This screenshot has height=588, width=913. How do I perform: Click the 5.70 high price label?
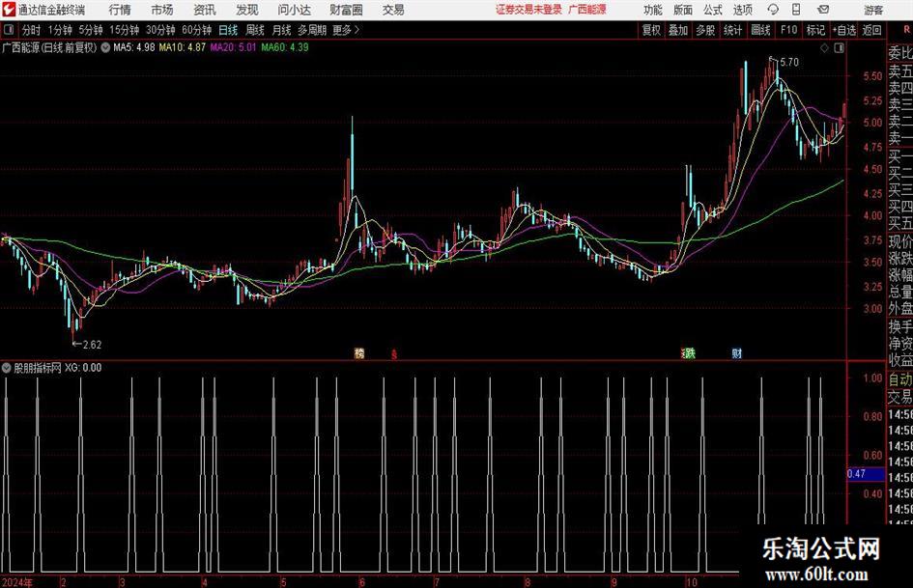[789, 63]
